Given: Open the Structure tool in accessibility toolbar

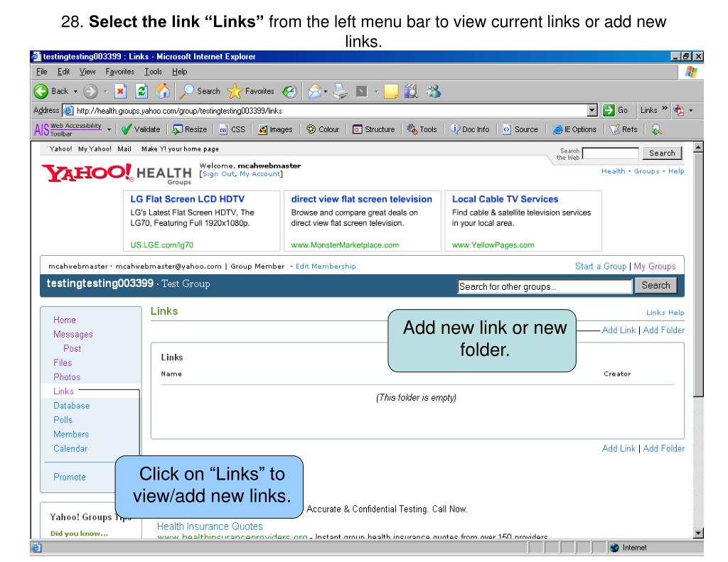Looking at the screenshot, I should pyautogui.click(x=373, y=129).
